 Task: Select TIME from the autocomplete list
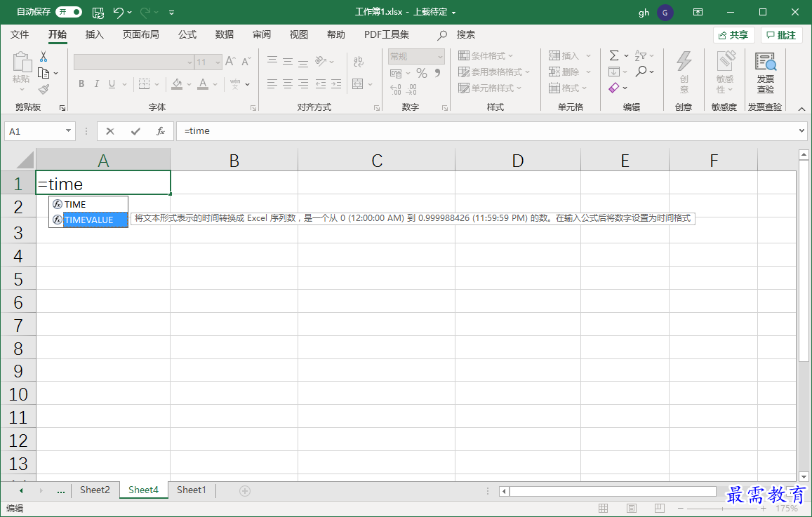[88, 204]
